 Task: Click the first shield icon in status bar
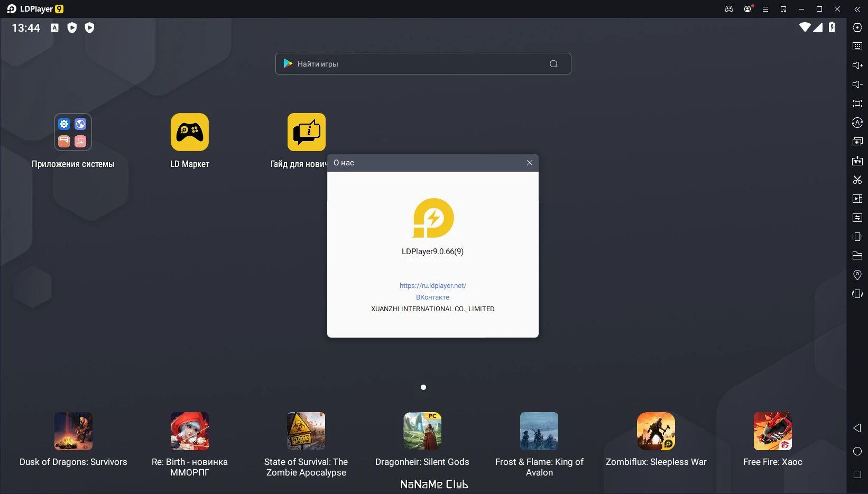[x=72, y=27]
